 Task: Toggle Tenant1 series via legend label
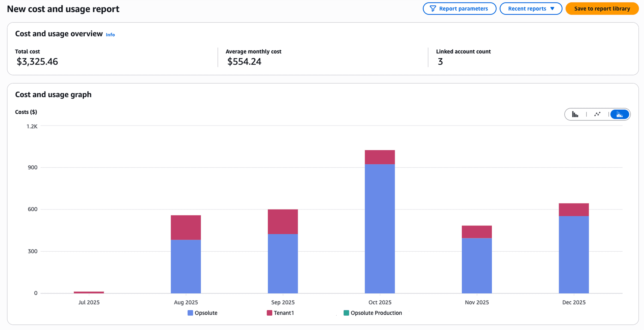(x=284, y=313)
